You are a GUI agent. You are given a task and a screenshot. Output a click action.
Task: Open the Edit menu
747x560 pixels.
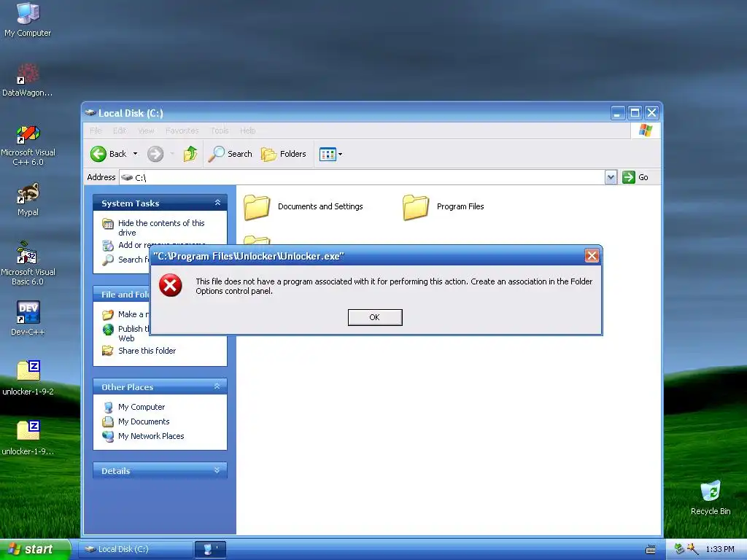pyautogui.click(x=120, y=131)
